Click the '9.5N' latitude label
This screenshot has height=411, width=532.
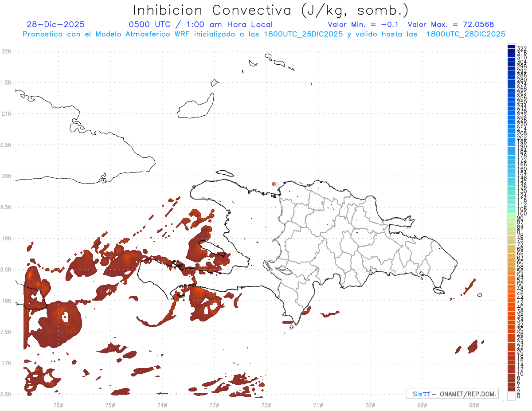(x=7, y=207)
